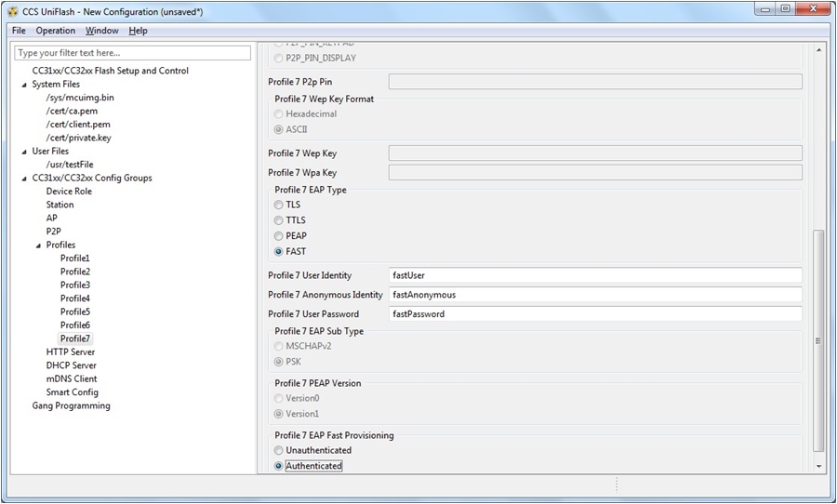Open the DHCP Server config group
The image size is (837, 504).
[71, 365]
